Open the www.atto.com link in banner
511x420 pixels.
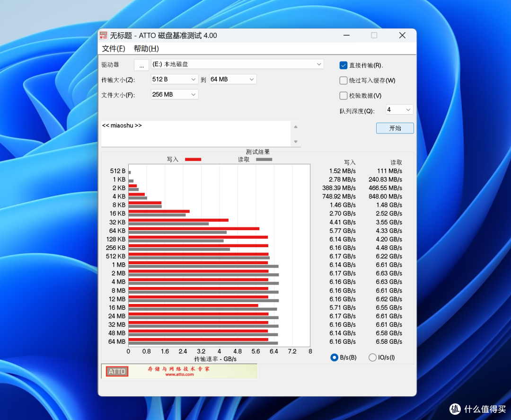179,375
